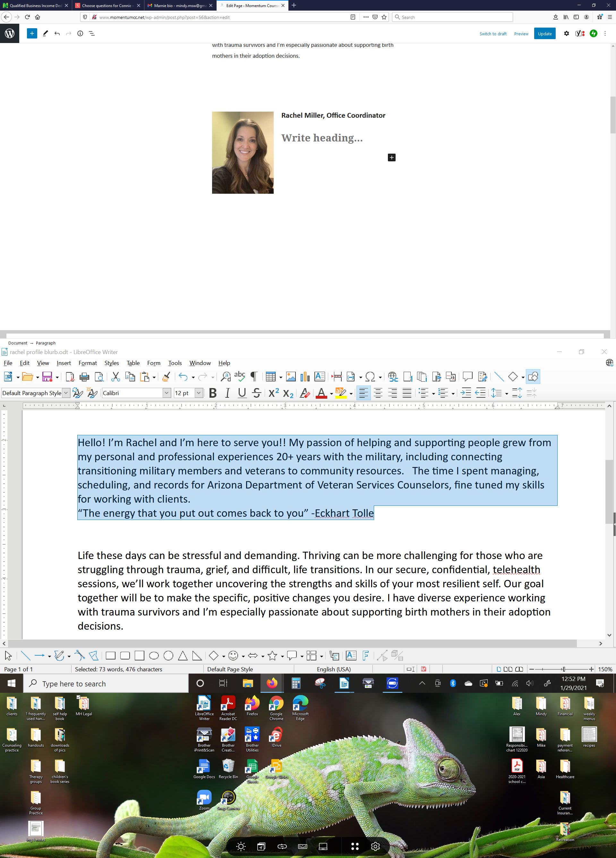Click the Strikethrough formatting icon
Screen dimensions: 616x858
point(257,393)
